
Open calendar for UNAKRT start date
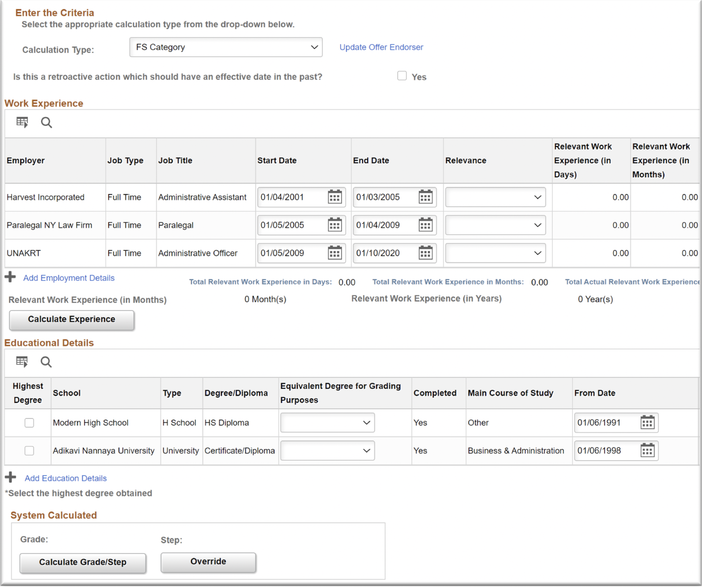pos(335,253)
